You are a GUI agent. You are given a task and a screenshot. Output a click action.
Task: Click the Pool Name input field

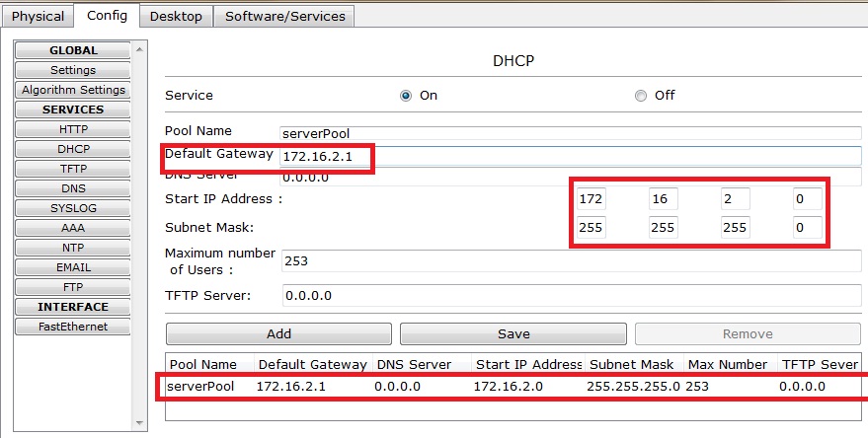pos(570,132)
